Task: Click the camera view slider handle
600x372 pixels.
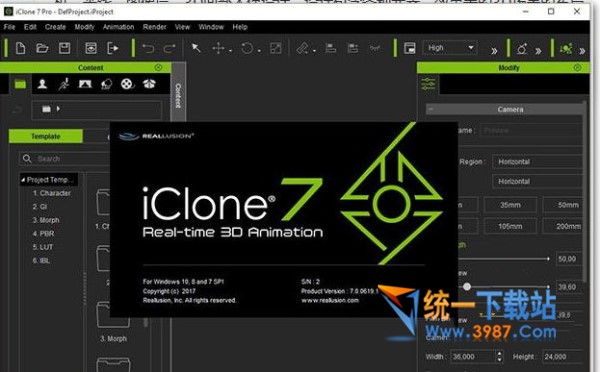Action: [467, 286]
